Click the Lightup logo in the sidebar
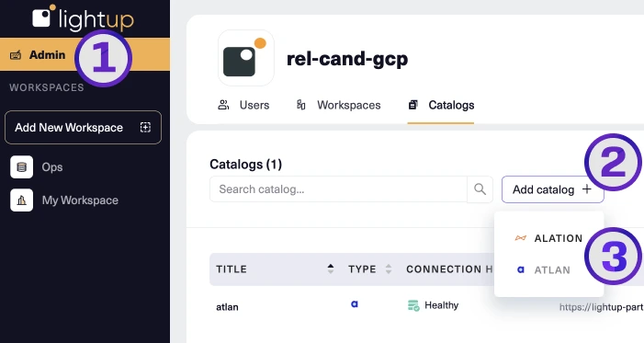The width and height of the screenshot is (644, 343). tap(83, 18)
